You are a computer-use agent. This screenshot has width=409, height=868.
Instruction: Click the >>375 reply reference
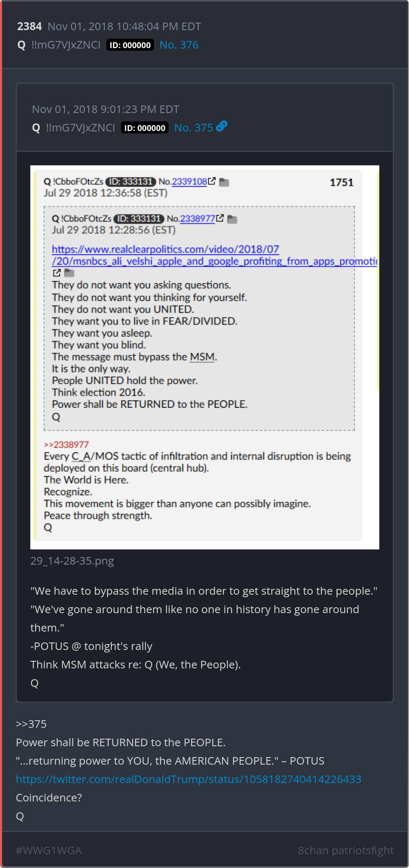31,724
